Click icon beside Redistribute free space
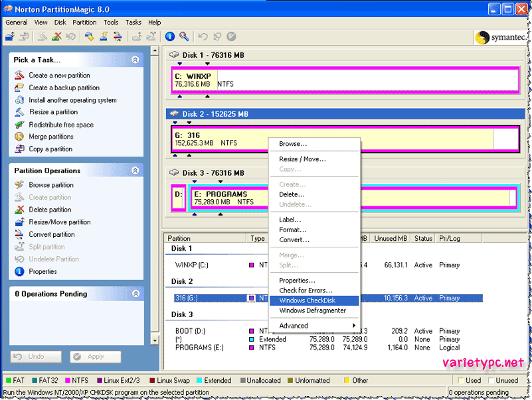The height and width of the screenshot is (400, 532). [x=19, y=125]
